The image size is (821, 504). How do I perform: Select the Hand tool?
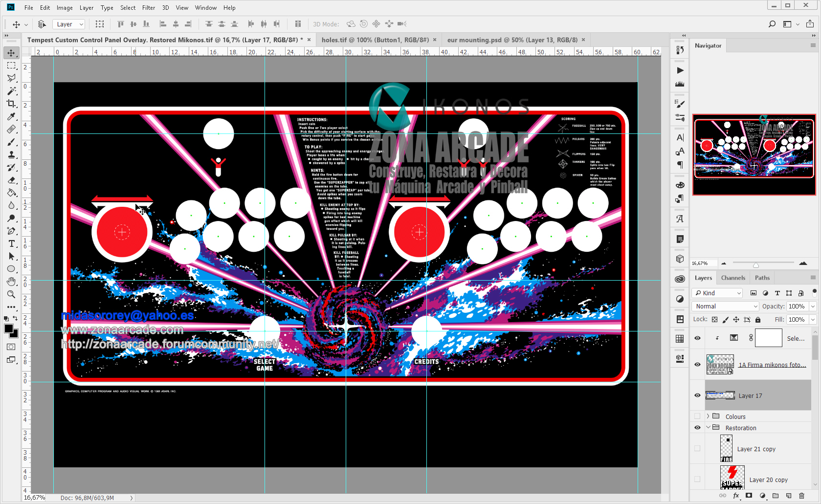click(11, 281)
